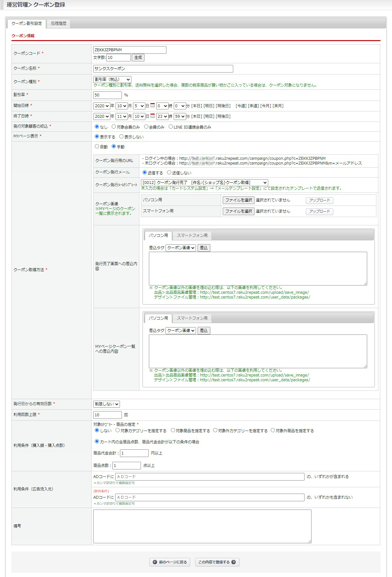The width and height of the screenshot is (392, 577).
Task: Open the スマートフォン用 tab in 発行完了画面 section
Action: pyautogui.click(x=192, y=236)
